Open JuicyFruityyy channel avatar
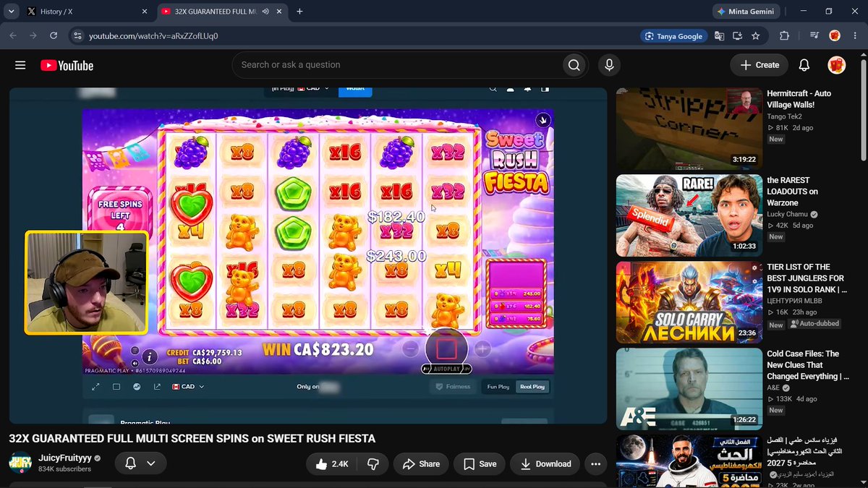 20,463
